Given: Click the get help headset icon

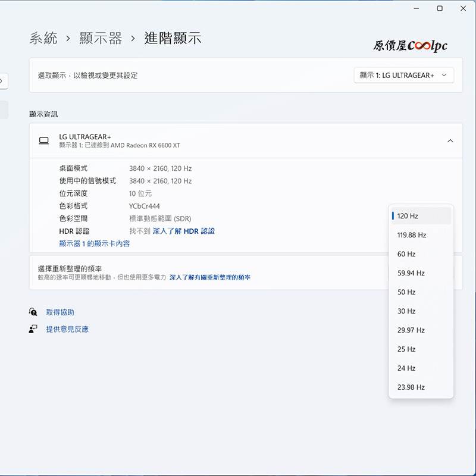Looking at the screenshot, I should [x=33, y=312].
